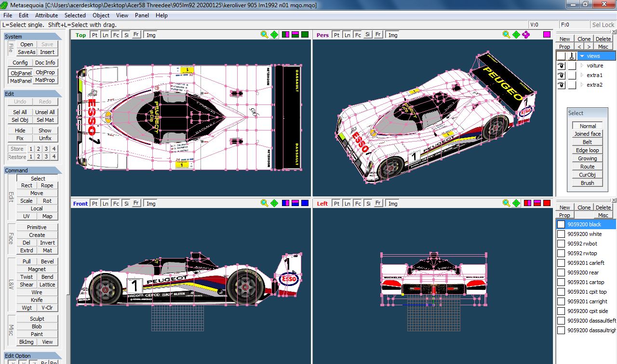Collapse the Edit Option panel header
The height and width of the screenshot is (364, 617).
(33, 356)
